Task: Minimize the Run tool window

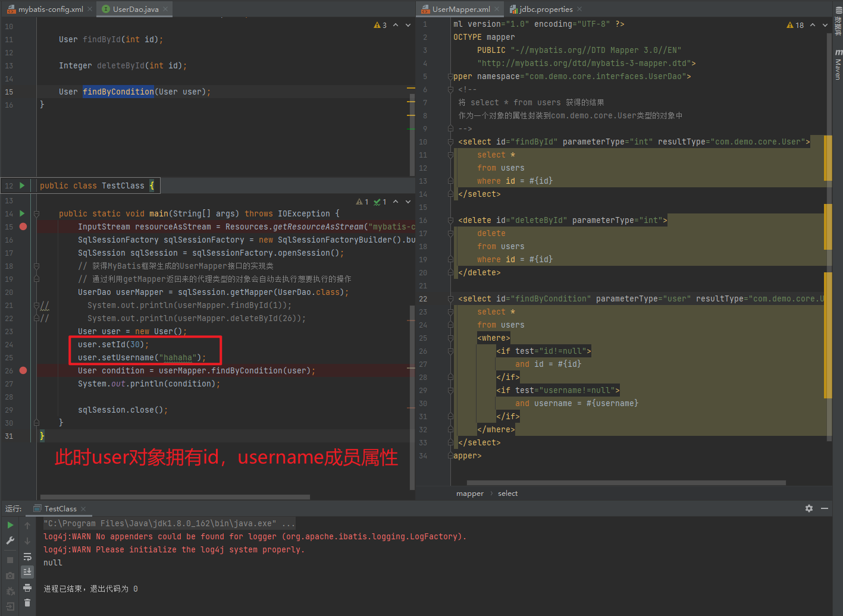Action: pos(825,508)
